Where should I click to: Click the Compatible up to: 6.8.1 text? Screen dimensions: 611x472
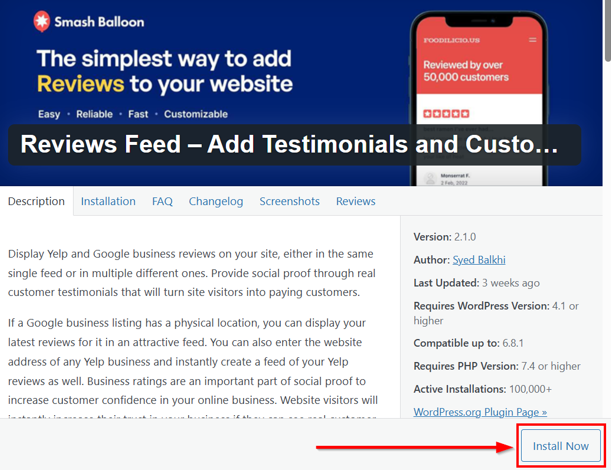pos(468,343)
